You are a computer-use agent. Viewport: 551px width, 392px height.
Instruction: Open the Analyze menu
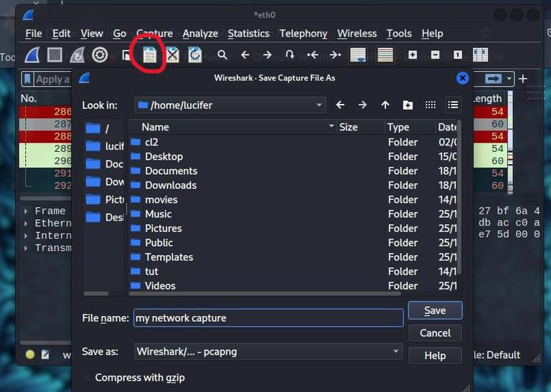[x=200, y=34]
